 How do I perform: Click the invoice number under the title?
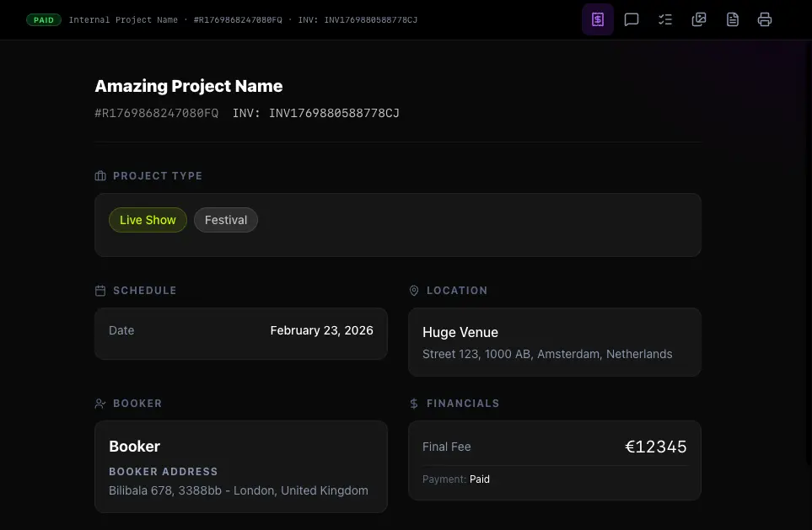point(316,113)
